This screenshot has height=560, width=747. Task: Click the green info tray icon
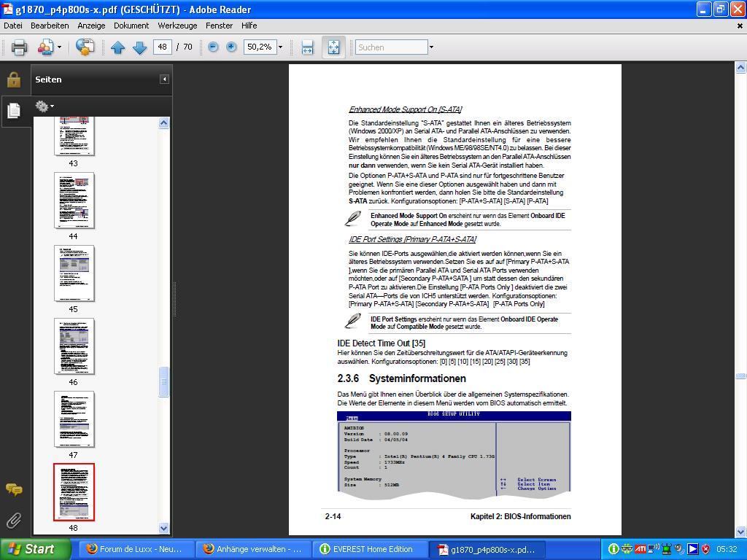tap(614, 549)
